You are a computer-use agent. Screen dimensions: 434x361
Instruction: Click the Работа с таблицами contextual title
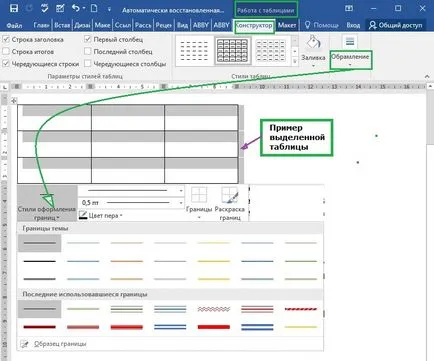pyautogui.click(x=266, y=10)
